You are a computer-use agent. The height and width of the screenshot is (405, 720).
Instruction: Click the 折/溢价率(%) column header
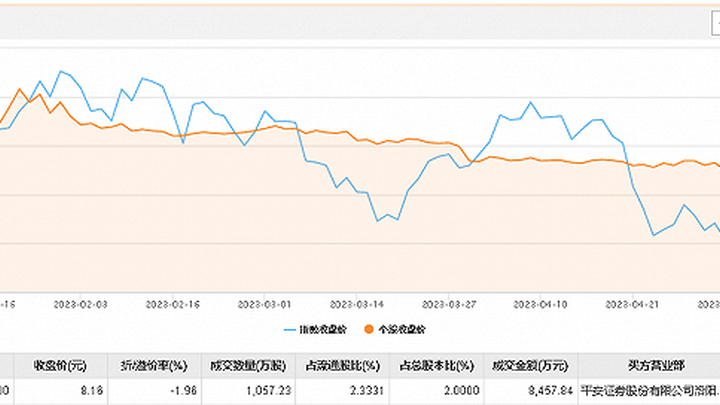pyautogui.click(x=154, y=366)
